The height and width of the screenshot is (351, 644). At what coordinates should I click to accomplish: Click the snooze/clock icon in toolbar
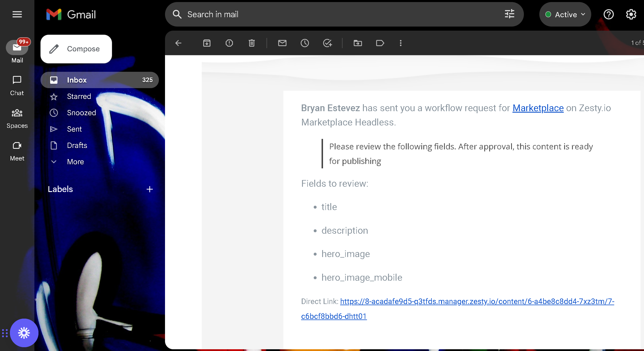pos(304,43)
